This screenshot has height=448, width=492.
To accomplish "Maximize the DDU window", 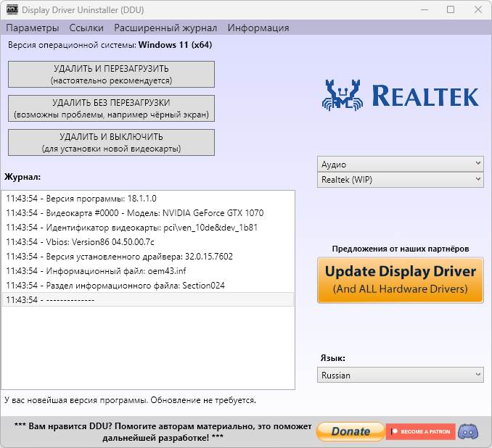I will point(451,9).
